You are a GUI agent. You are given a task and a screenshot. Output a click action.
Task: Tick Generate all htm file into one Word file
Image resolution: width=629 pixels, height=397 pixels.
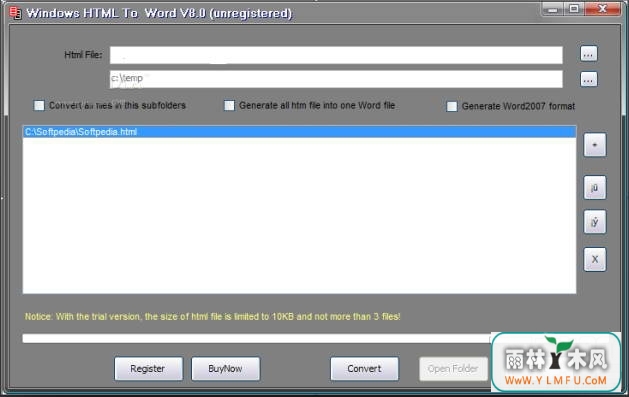point(229,105)
